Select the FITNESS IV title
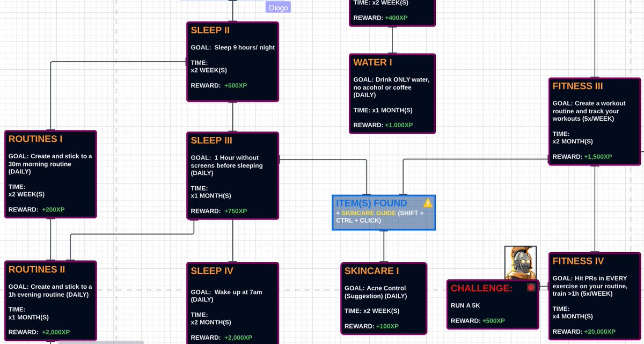This screenshot has height=344, width=644. pos(579,261)
